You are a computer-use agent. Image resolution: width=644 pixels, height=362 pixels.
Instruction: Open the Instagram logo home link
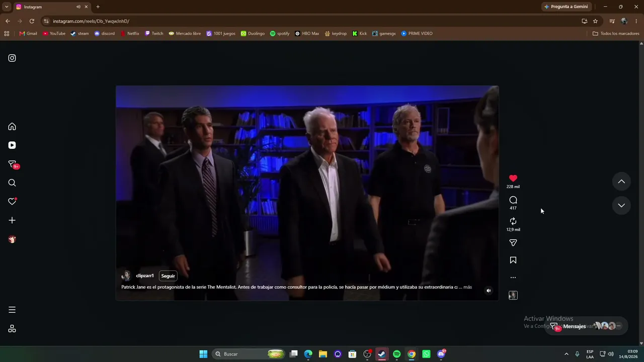[12, 58]
